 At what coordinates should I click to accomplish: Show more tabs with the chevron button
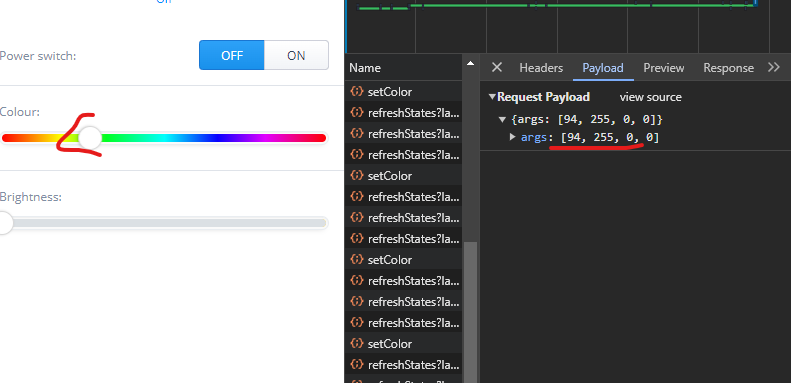pos(773,67)
